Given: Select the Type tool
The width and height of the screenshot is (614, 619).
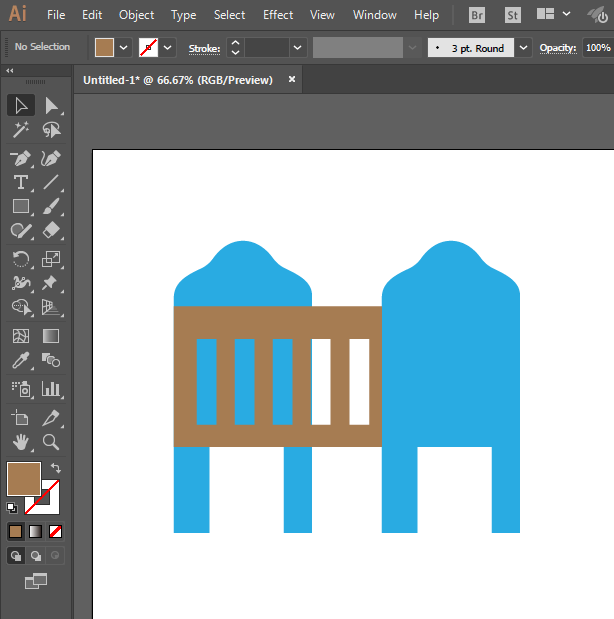Looking at the screenshot, I should [20, 182].
